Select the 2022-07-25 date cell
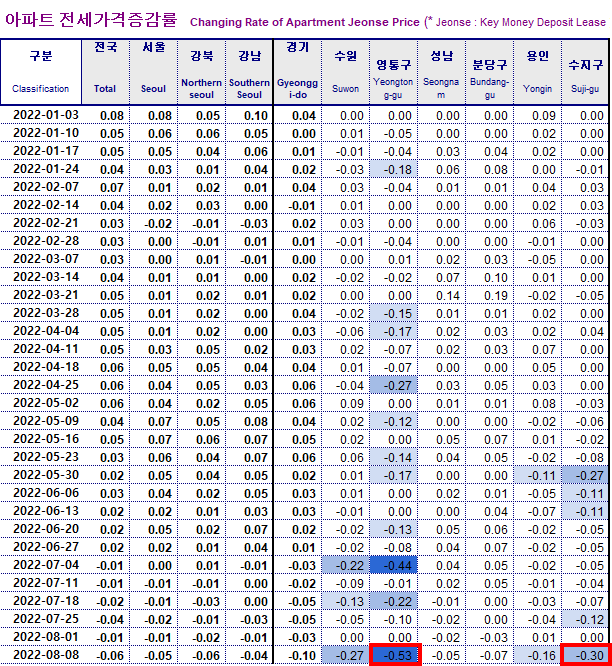Image resolution: width=612 pixels, height=666 pixels. (x=46, y=619)
